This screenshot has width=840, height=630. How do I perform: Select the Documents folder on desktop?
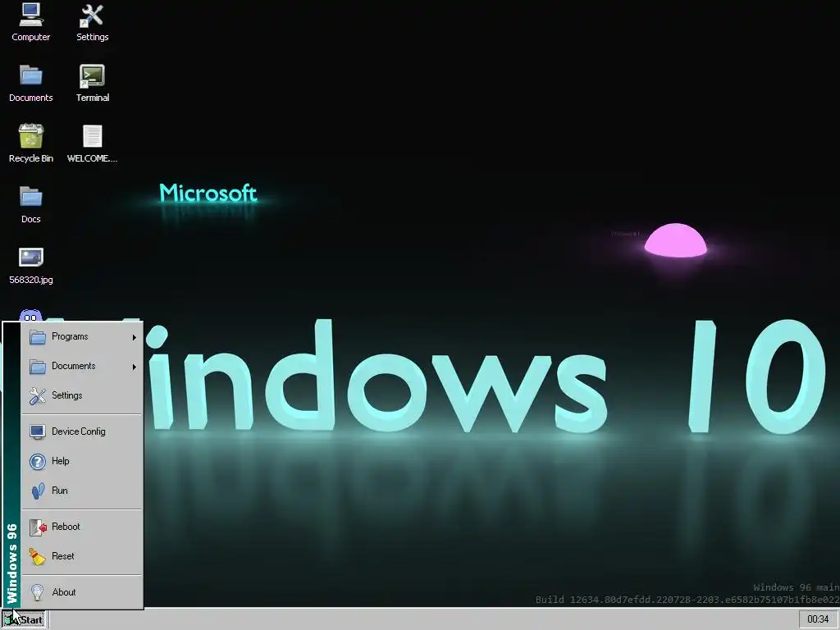[30, 83]
